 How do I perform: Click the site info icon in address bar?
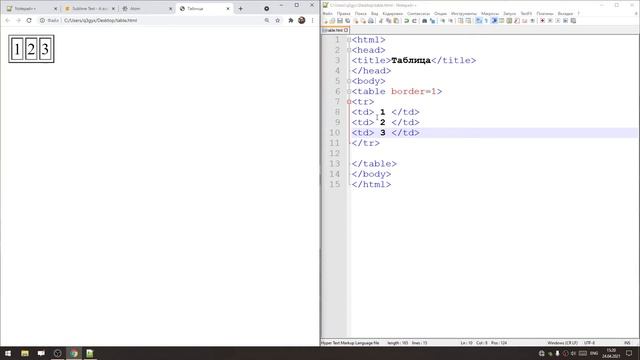[x=42, y=20]
